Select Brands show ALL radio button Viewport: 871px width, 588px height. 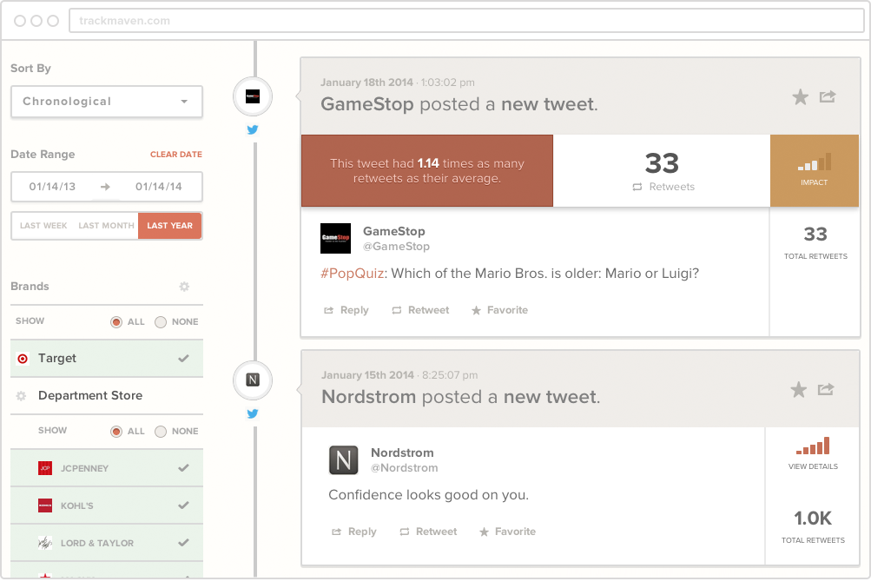116,322
